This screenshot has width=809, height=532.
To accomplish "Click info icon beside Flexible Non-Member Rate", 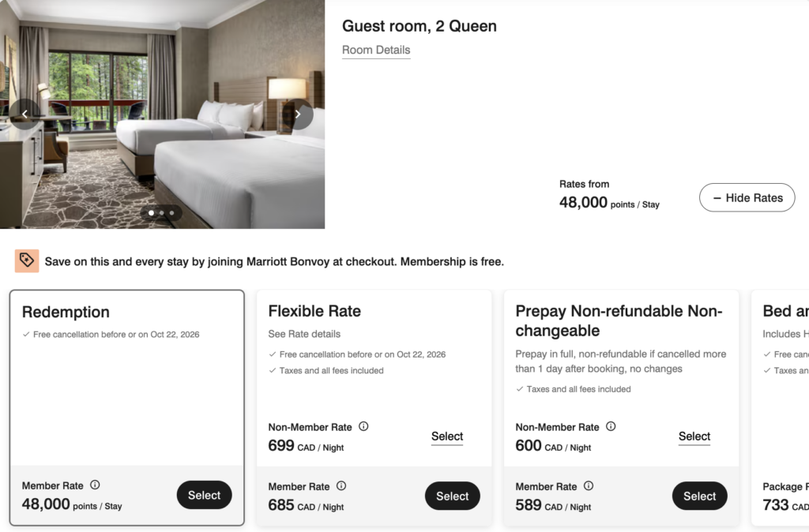I will (x=363, y=426).
